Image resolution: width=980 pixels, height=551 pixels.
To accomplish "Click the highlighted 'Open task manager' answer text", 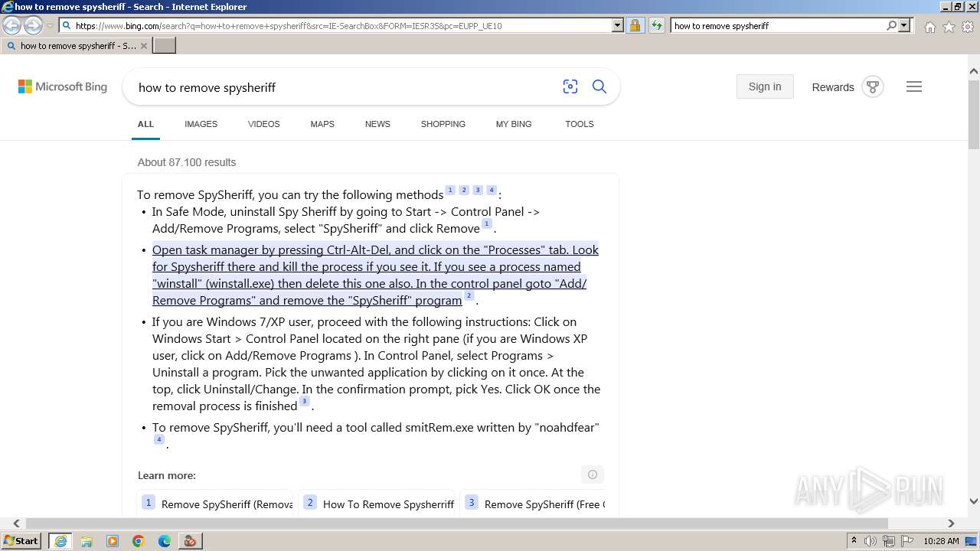I will tap(375, 275).
